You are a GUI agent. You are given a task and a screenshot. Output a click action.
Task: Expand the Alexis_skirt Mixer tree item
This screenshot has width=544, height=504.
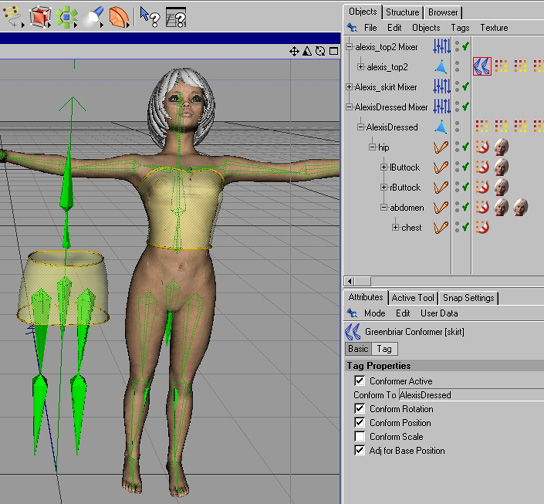point(349,87)
